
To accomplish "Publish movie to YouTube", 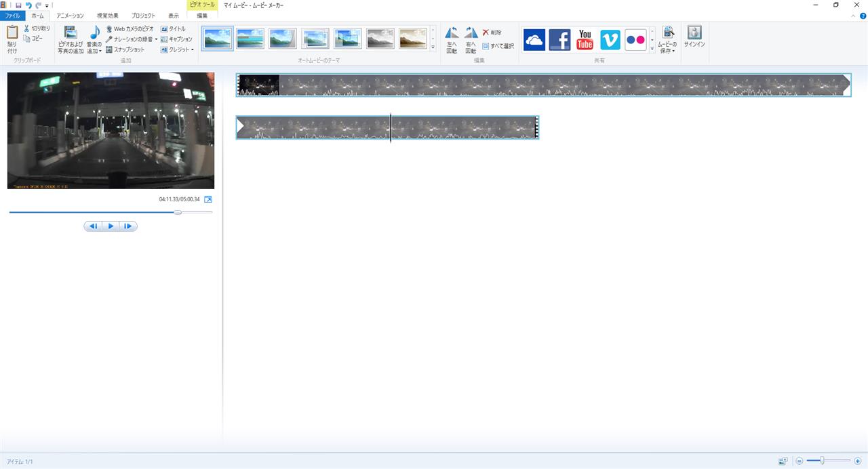I will pyautogui.click(x=585, y=40).
